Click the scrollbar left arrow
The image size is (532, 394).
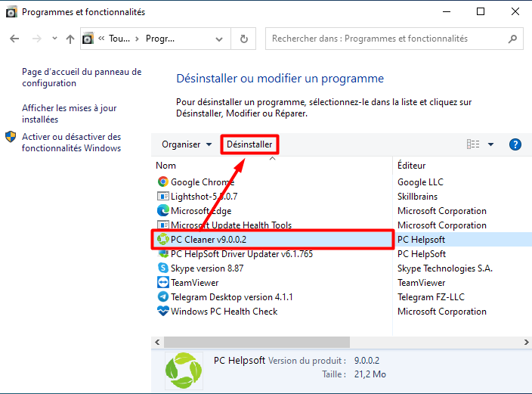[x=157, y=342]
